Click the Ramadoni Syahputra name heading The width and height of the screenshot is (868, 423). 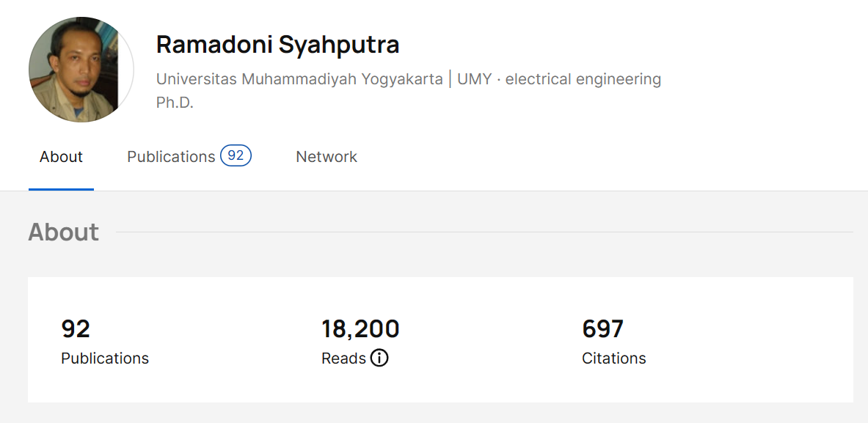(x=277, y=45)
